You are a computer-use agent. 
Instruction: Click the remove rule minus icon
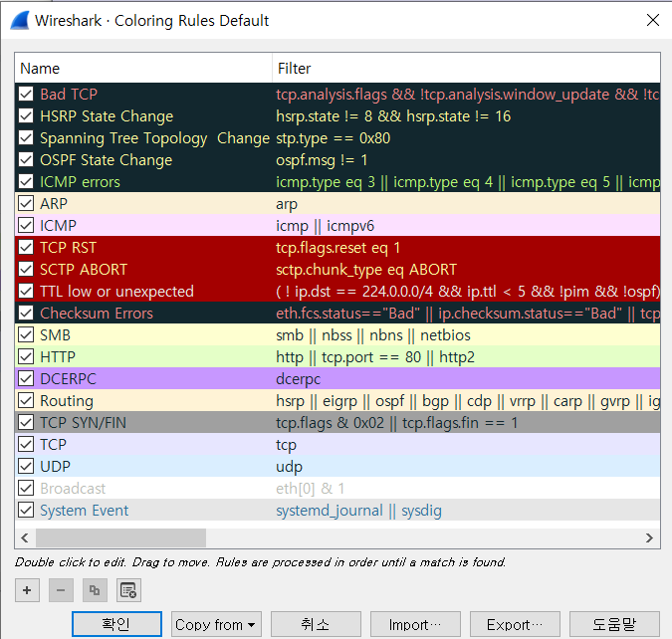61,590
